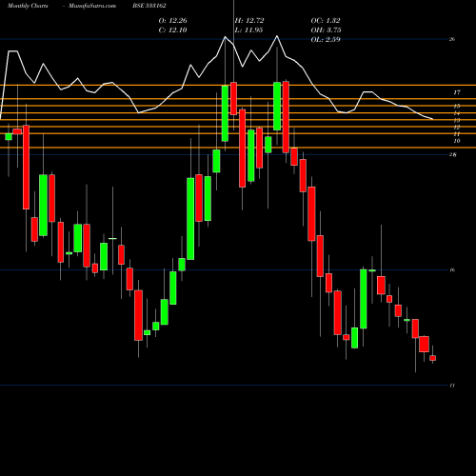The width and height of the screenshot is (476, 476).
Task: Click the "OC: 1.32" value
Action: (326, 21)
